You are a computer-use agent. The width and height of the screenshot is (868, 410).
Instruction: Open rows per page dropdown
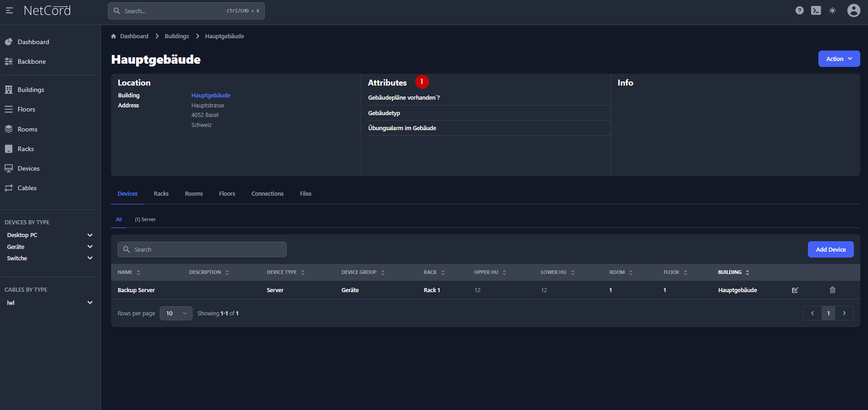pos(176,314)
